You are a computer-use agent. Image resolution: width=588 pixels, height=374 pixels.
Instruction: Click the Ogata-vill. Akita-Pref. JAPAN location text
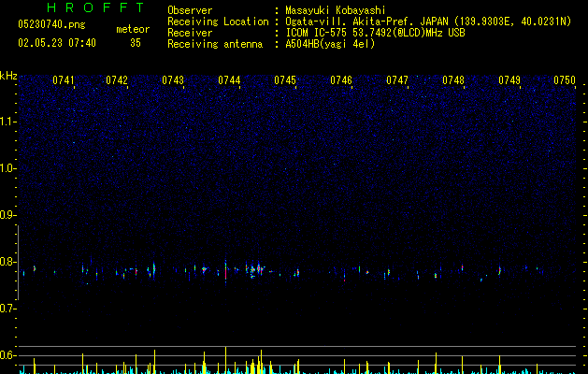tap(428, 22)
